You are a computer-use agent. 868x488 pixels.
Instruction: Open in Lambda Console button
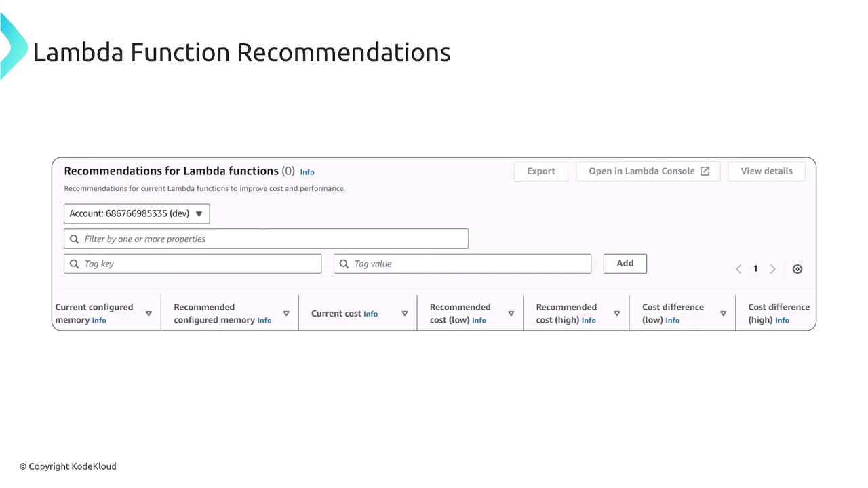click(648, 171)
